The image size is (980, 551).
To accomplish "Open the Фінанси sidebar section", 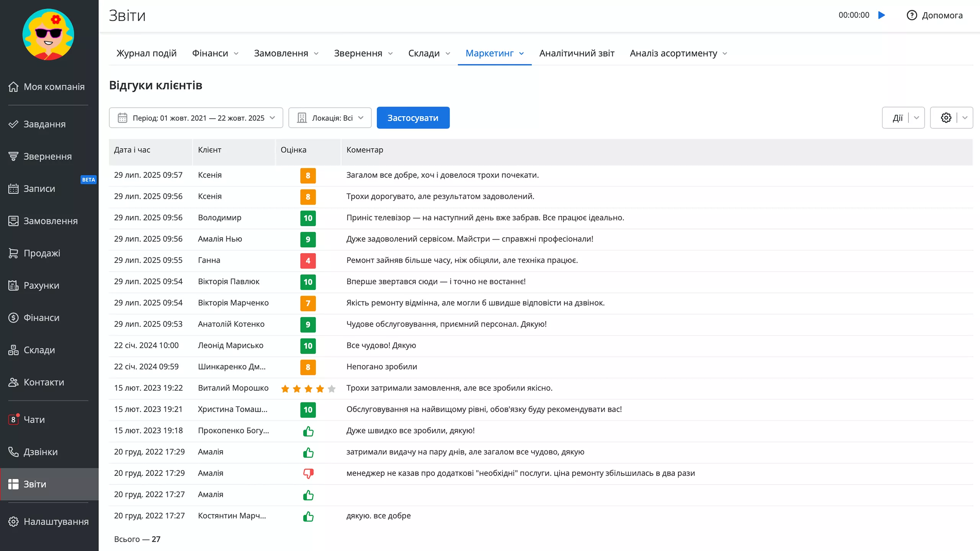I will 41,318.
